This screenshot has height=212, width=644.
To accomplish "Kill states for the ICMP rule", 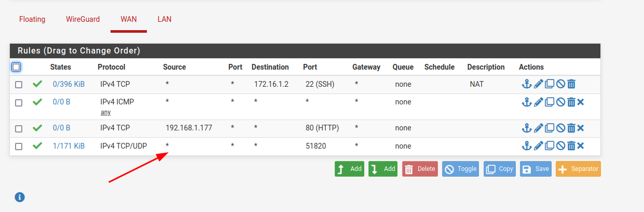I will (x=581, y=102).
